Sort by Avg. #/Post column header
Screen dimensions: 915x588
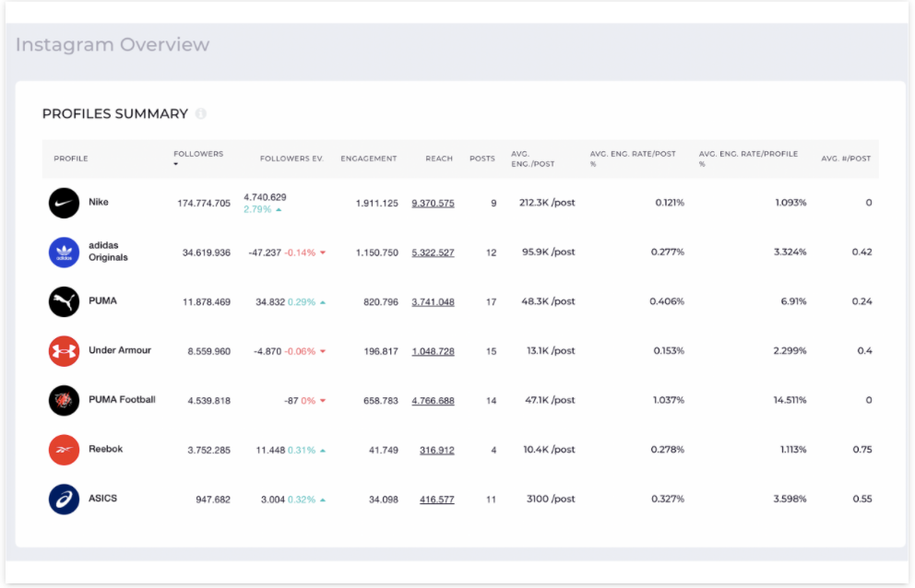click(846, 159)
